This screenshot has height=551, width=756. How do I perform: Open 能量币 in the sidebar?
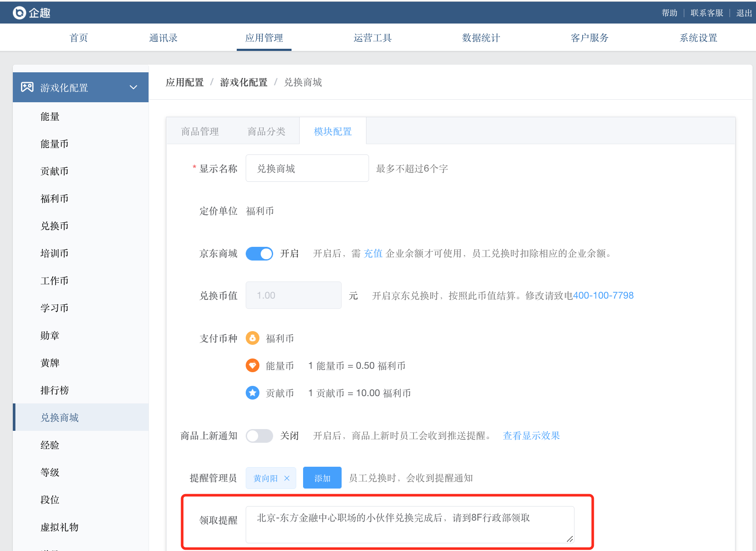(x=54, y=144)
